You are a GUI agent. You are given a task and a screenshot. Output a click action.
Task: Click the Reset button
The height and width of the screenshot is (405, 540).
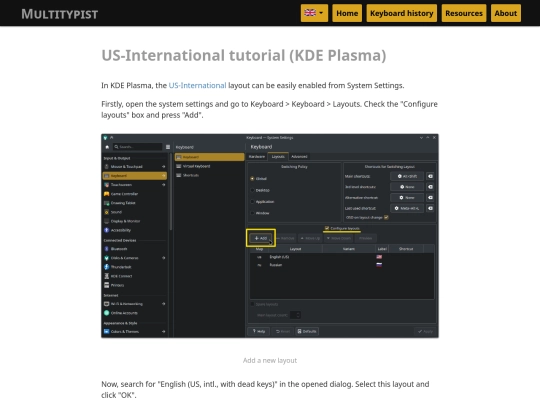282,331
